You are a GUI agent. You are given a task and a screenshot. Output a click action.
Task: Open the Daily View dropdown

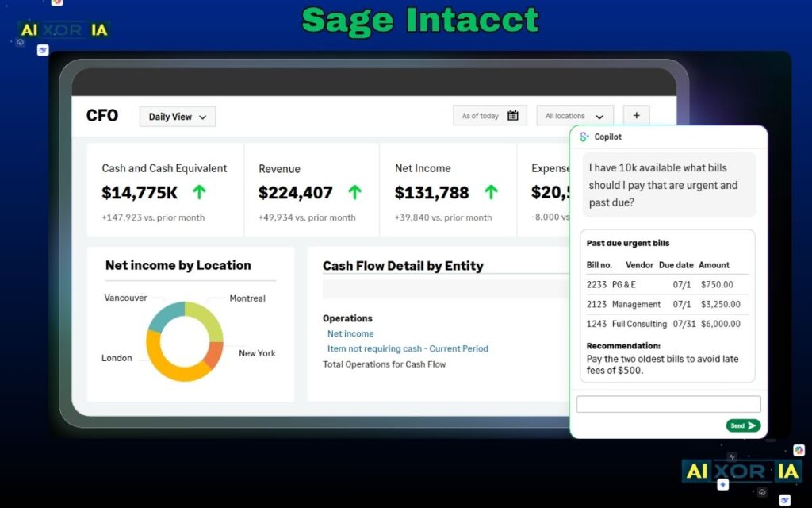point(176,116)
